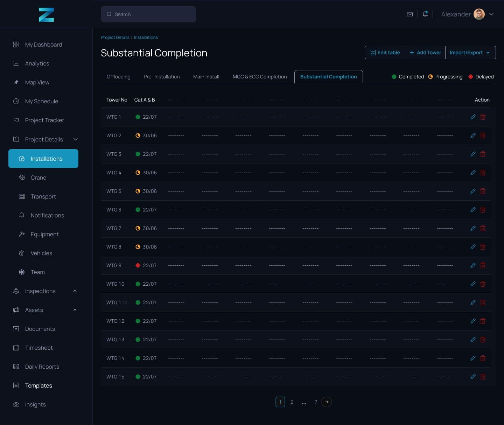Viewport: 504px width, 425px height.
Task: Click the Z logo in the sidebar
Action: tap(46, 15)
